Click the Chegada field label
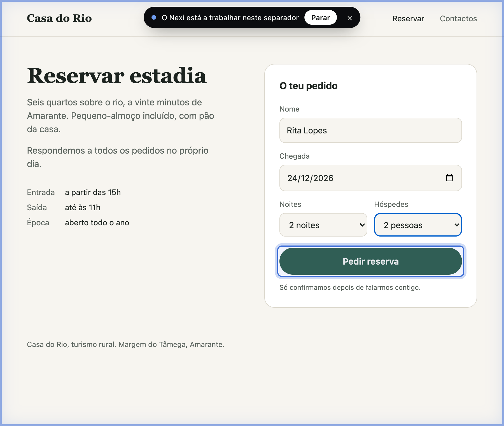Viewport: 504px width, 426px height. coord(295,156)
